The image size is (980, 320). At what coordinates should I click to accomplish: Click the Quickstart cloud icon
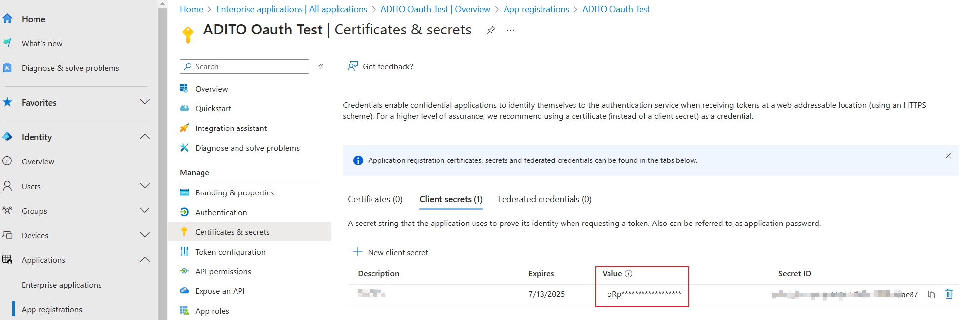click(184, 108)
